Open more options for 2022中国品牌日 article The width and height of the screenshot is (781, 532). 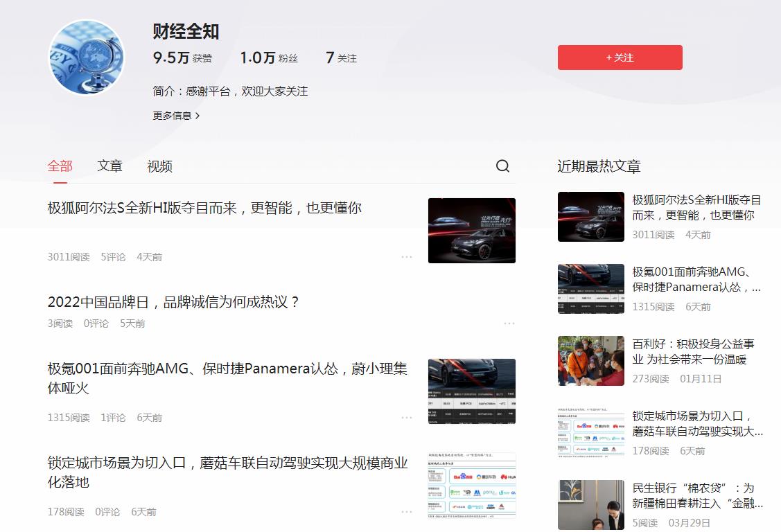pos(509,323)
